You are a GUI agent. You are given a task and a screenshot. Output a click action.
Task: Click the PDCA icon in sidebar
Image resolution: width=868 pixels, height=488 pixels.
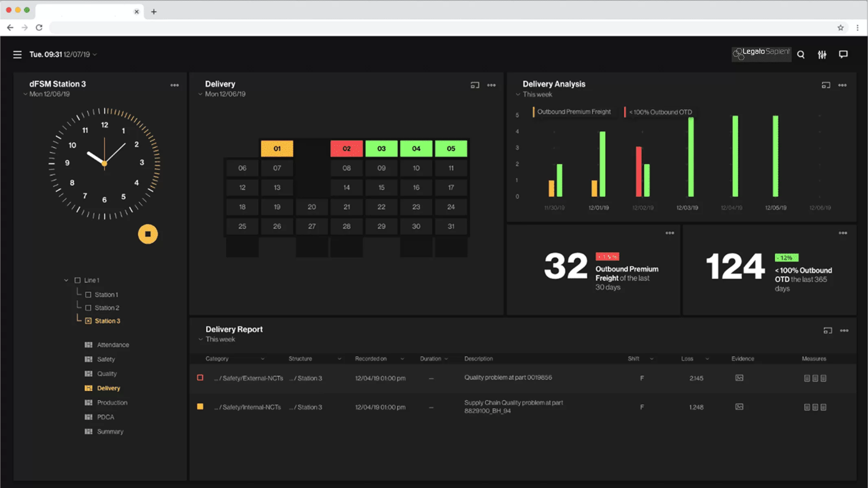pos(87,417)
